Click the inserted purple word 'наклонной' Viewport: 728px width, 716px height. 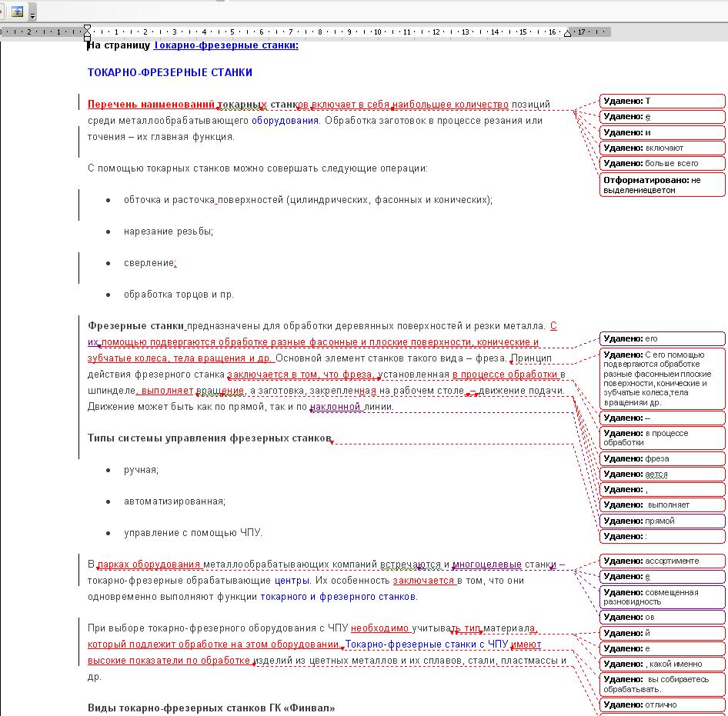click(336, 407)
